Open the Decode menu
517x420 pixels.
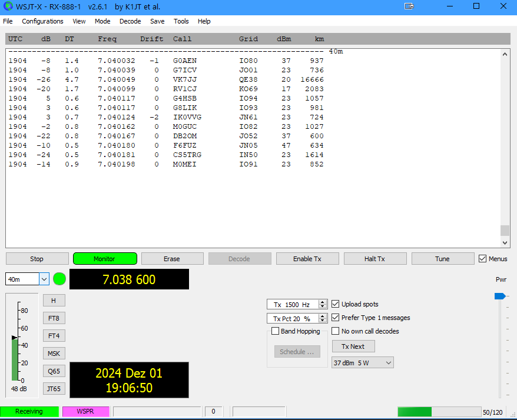pyautogui.click(x=130, y=21)
